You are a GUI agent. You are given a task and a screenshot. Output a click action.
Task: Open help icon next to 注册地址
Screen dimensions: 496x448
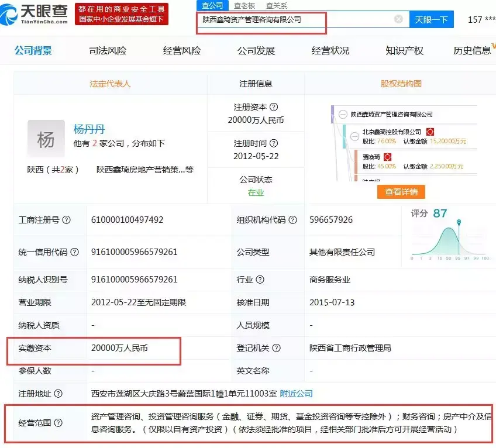58,394
